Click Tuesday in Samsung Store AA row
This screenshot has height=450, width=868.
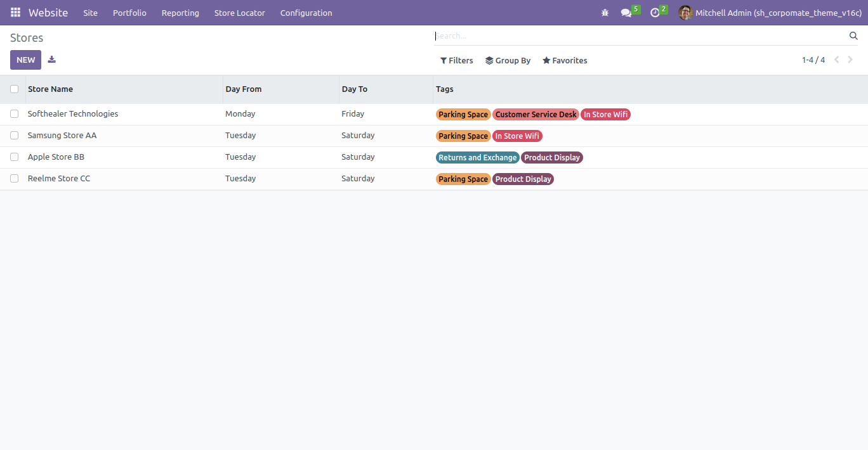click(x=240, y=136)
